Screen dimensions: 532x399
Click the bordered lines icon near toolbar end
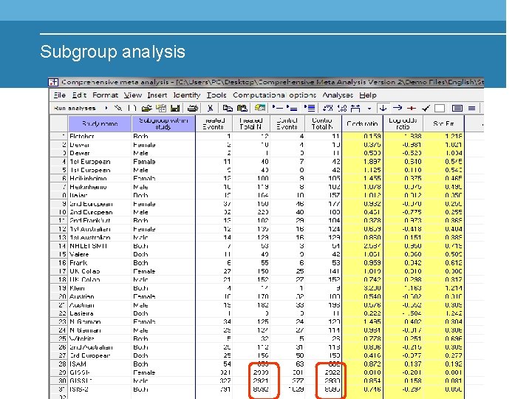coord(457,108)
